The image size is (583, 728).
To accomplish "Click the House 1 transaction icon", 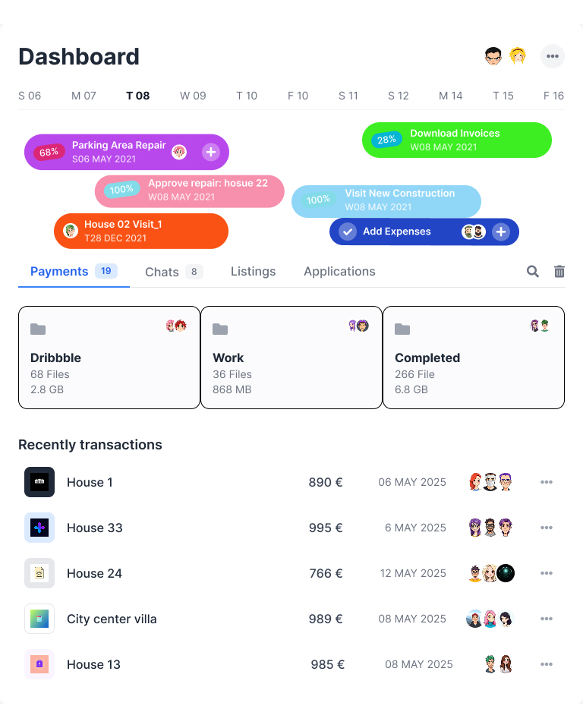I will tap(39, 482).
